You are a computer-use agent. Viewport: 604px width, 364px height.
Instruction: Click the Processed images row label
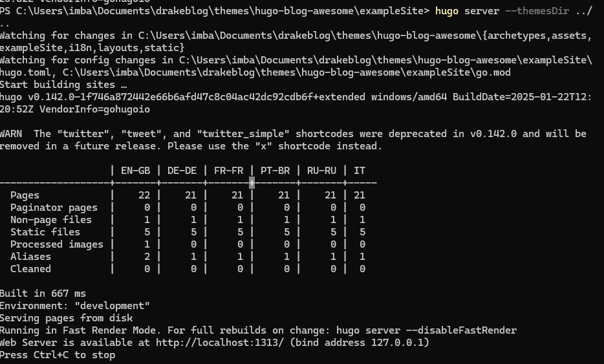point(57,244)
